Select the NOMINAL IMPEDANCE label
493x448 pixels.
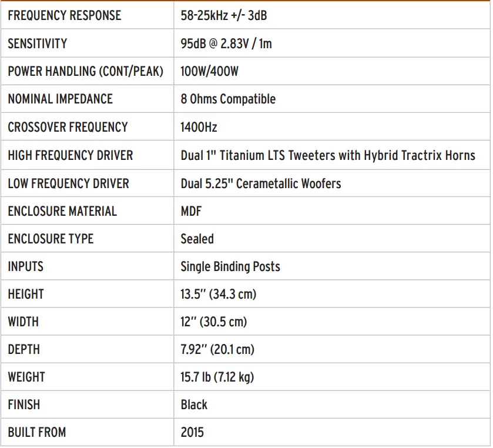tap(60, 99)
